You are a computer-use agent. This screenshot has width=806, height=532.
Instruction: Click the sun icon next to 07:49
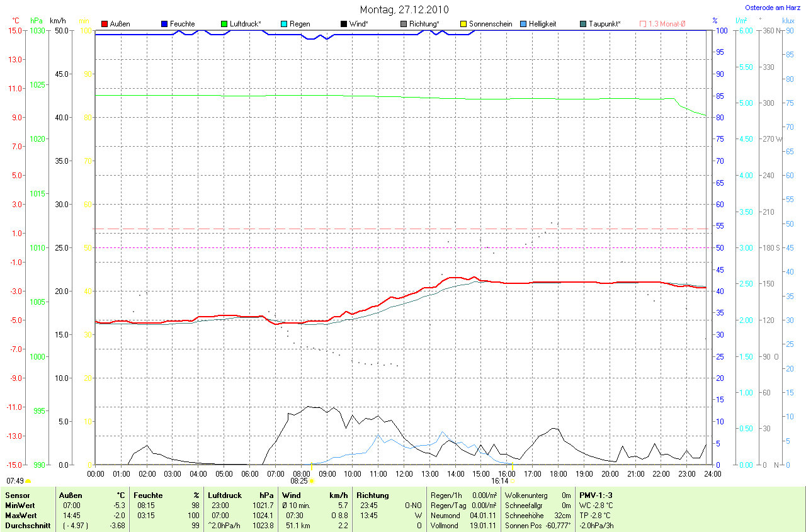click(28, 481)
